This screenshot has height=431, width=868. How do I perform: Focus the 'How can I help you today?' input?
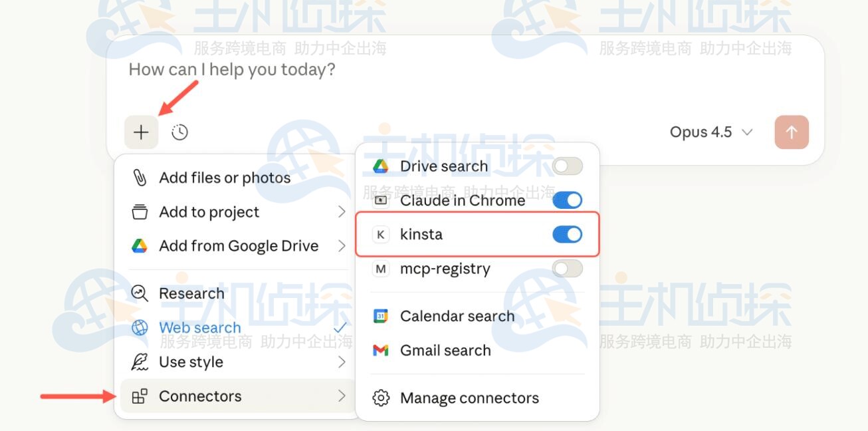coord(399,70)
